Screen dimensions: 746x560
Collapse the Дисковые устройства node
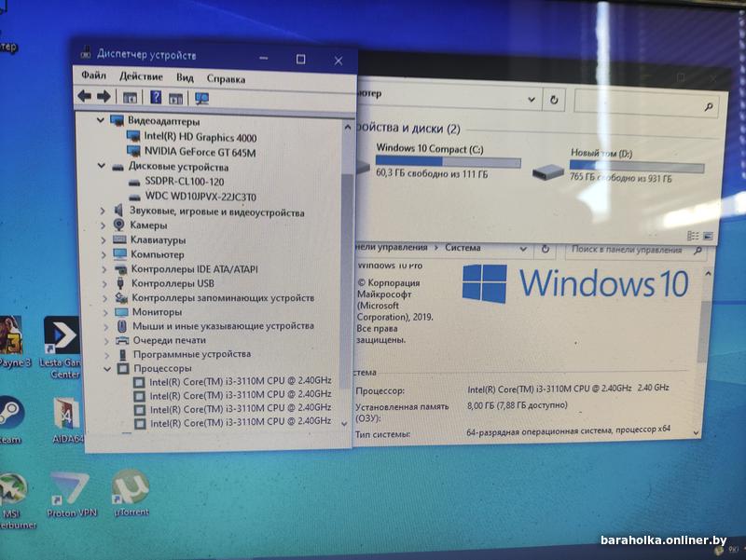pyautogui.click(x=102, y=166)
